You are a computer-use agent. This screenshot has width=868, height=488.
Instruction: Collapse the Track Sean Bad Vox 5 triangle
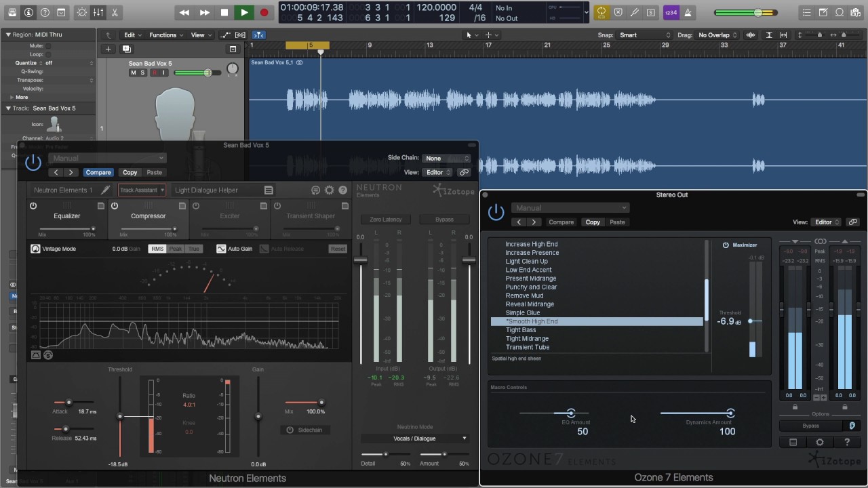(x=8, y=108)
